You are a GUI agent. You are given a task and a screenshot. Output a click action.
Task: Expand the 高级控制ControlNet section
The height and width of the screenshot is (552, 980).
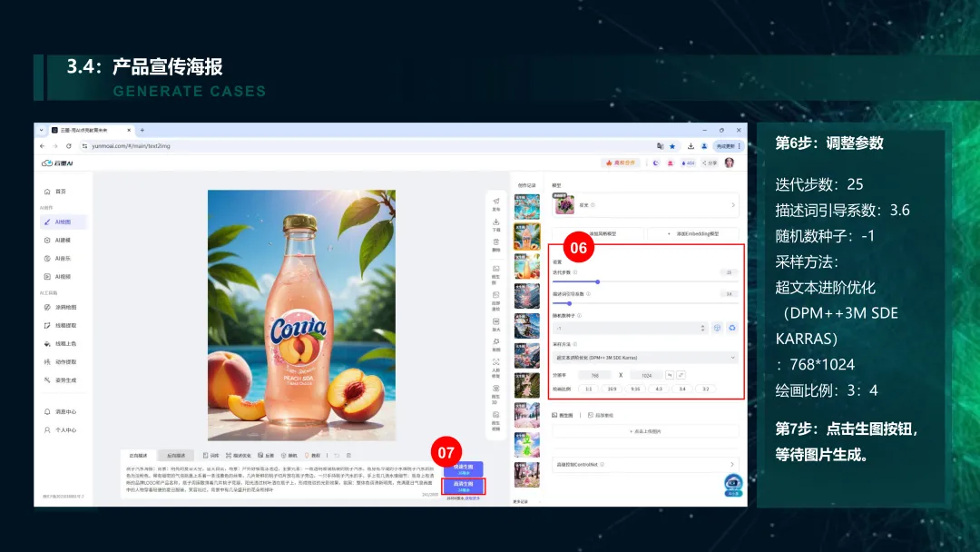[645, 465]
